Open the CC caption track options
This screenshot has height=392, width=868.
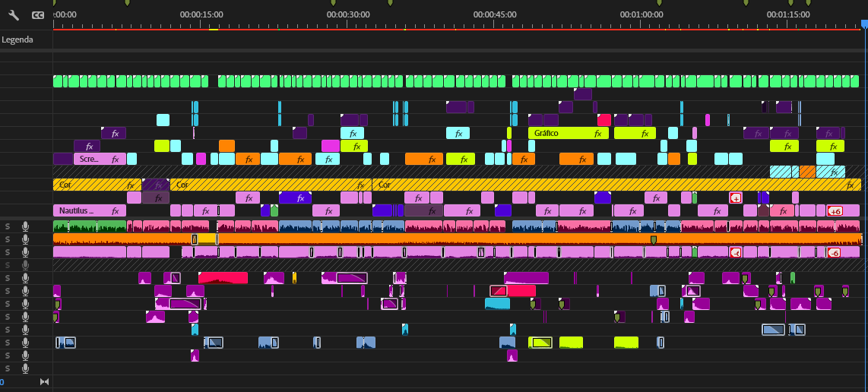pyautogui.click(x=38, y=15)
